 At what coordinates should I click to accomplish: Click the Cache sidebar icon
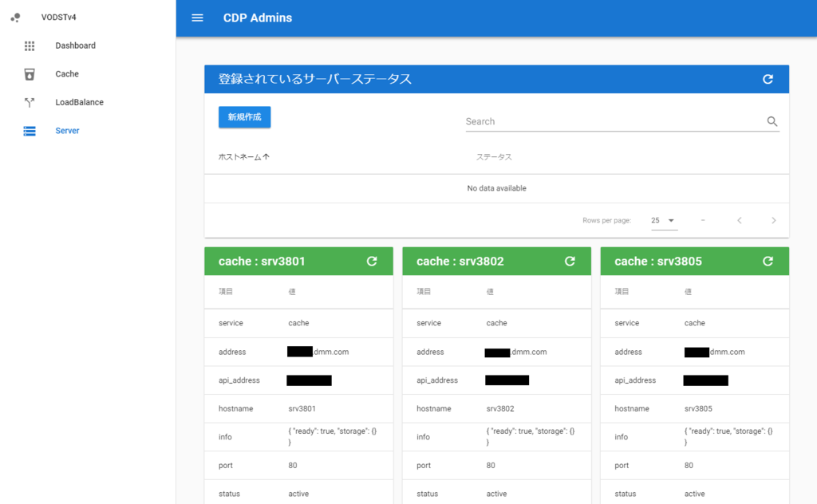30,74
